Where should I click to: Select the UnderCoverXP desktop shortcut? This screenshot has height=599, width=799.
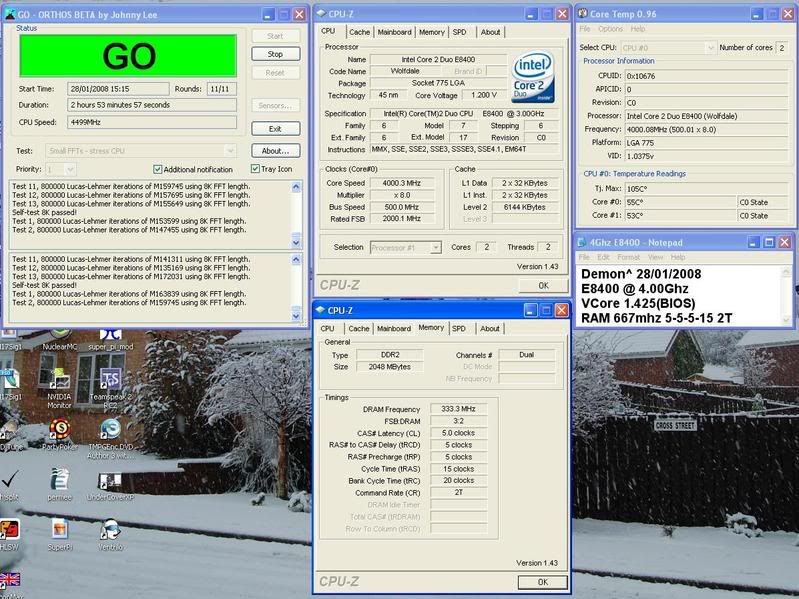(x=111, y=487)
